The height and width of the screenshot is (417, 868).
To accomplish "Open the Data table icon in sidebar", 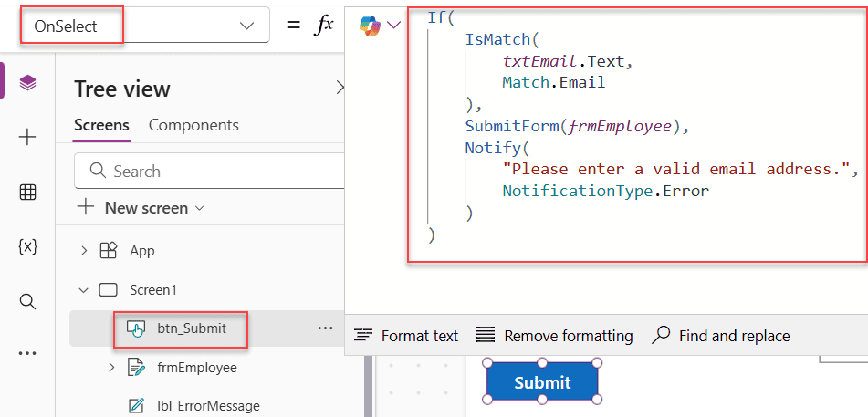I will 27,193.
